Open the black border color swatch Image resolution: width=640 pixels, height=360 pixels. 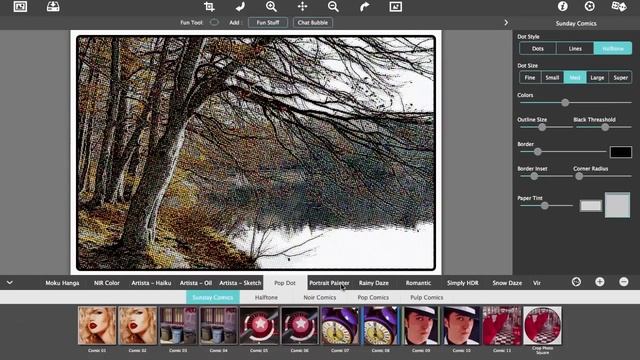click(621, 152)
